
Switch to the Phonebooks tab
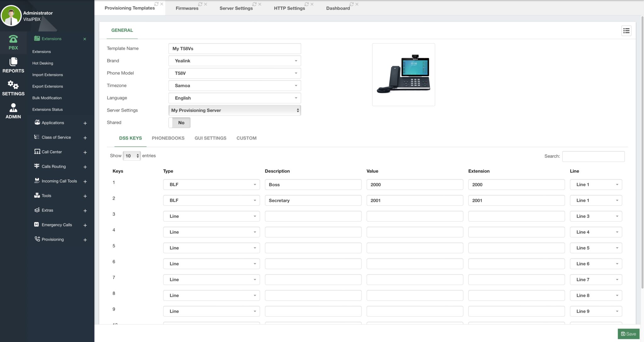pos(168,138)
